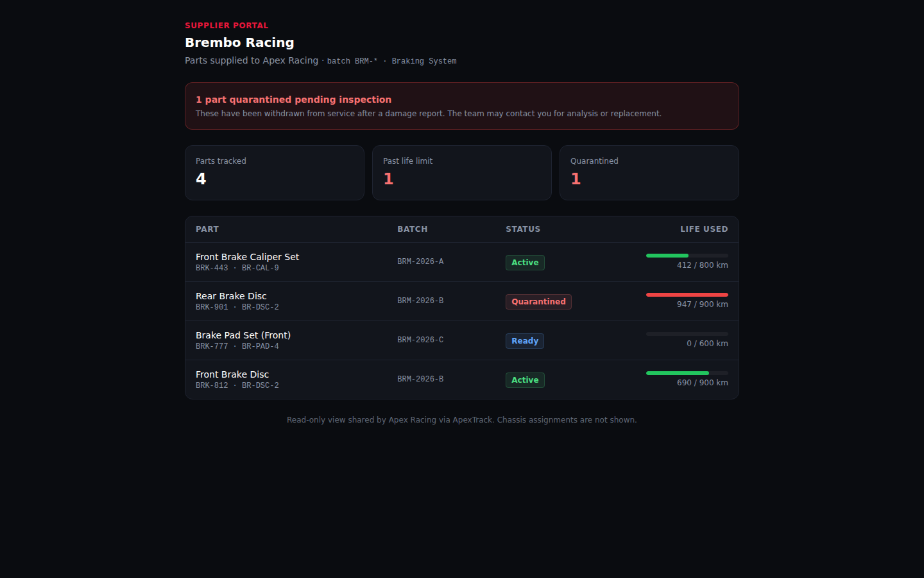The image size is (924, 578).
Task: Click the LIFE USED column header
Action: click(704, 229)
